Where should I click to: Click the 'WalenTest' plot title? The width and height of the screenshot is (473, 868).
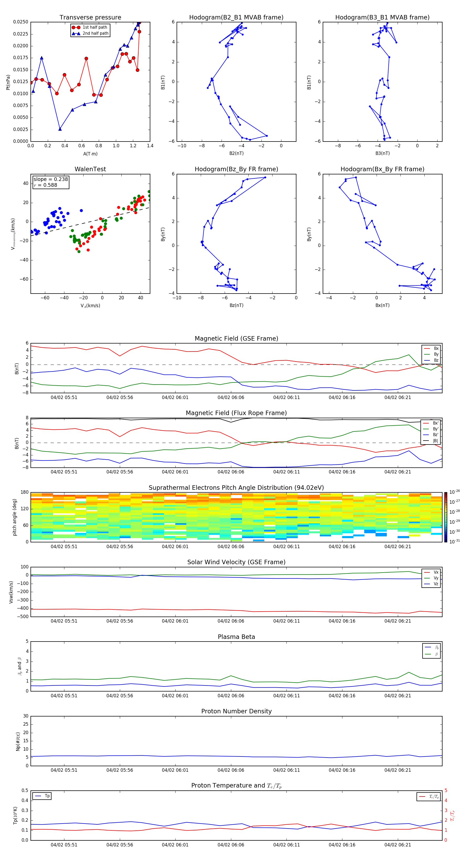pyautogui.click(x=90, y=169)
